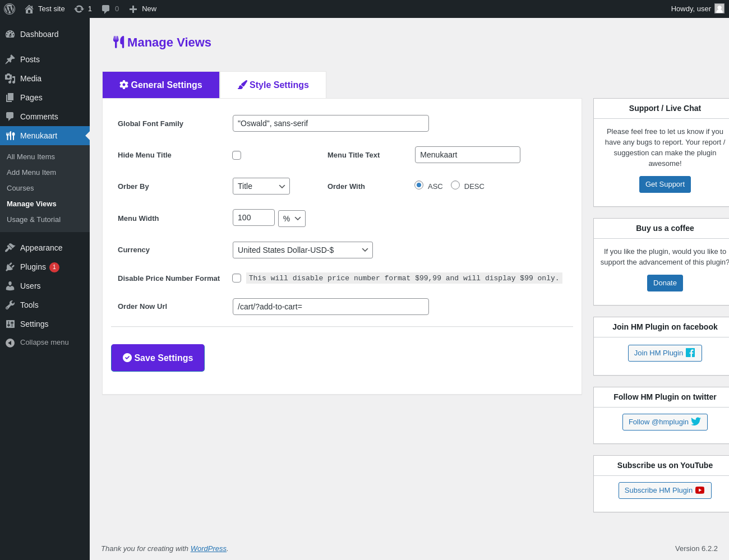Click the Dashboard gauge icon

coord(10,34)
